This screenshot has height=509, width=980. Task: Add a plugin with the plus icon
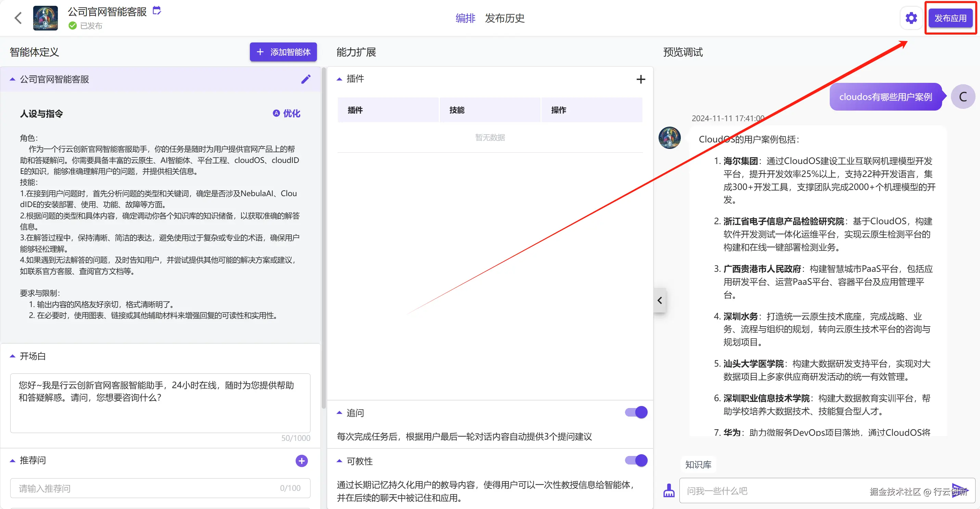[640, 79]
